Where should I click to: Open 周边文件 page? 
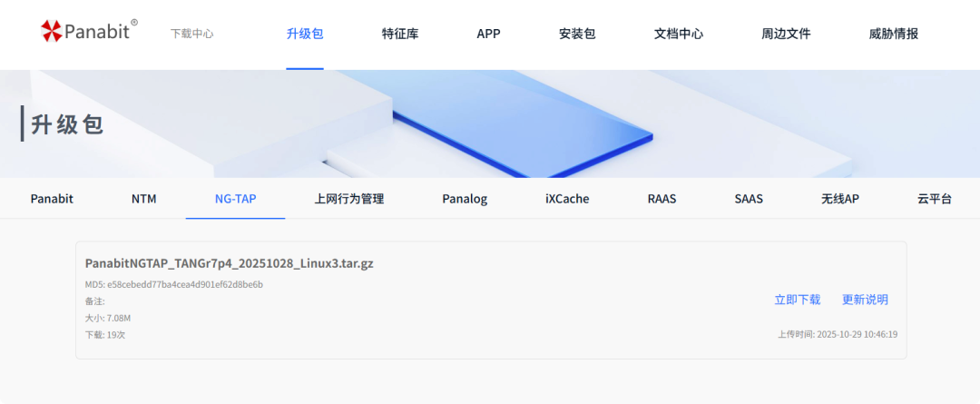[786, 34]
